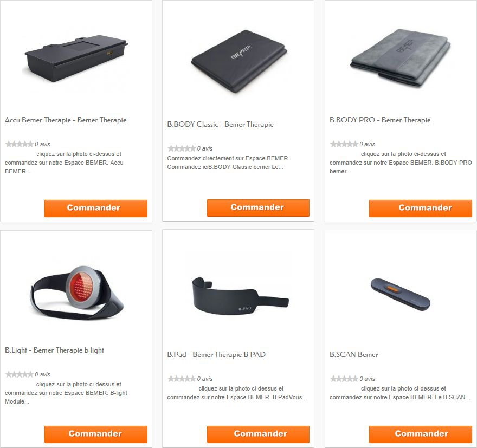Click the star rating under Accu Bemer Therapie
Screen dimensions: 477x448
(x=19, y=144)
